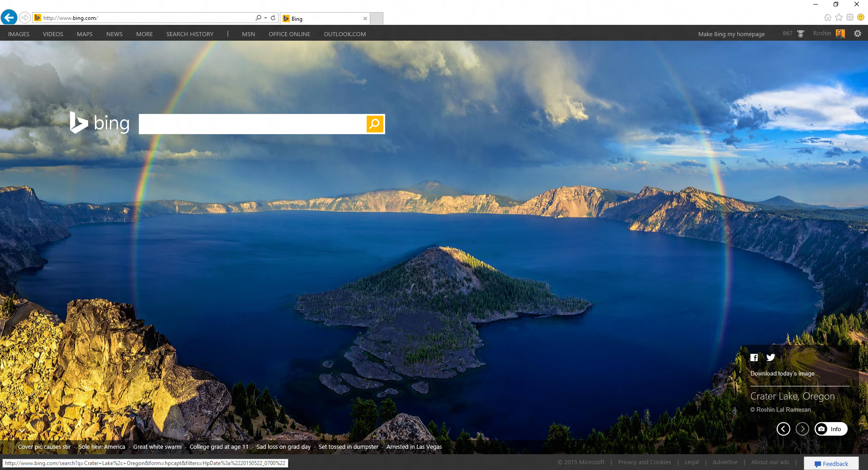Go to MSN link
This screenshot has width=868, height=470.
coord(248,34)
